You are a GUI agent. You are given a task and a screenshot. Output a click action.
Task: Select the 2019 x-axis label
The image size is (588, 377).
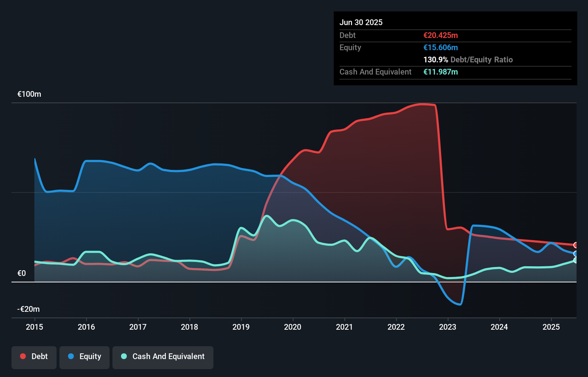point(241,327)
